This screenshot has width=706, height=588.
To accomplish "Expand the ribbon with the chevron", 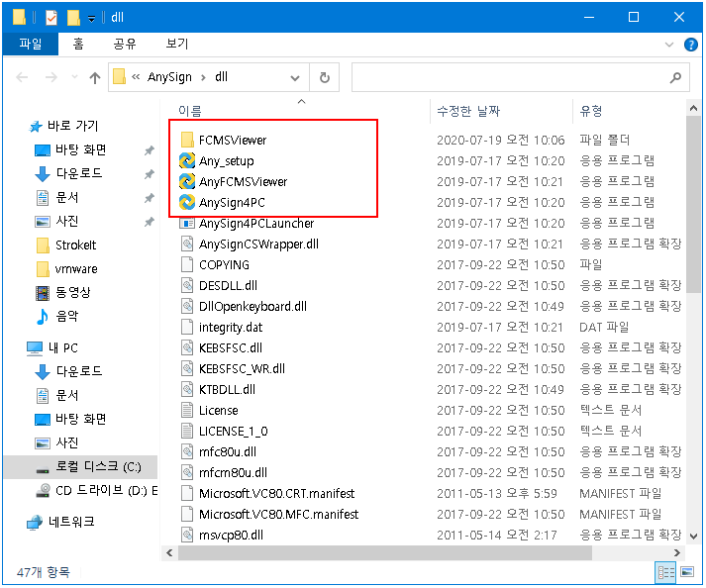I will [669, 45].
